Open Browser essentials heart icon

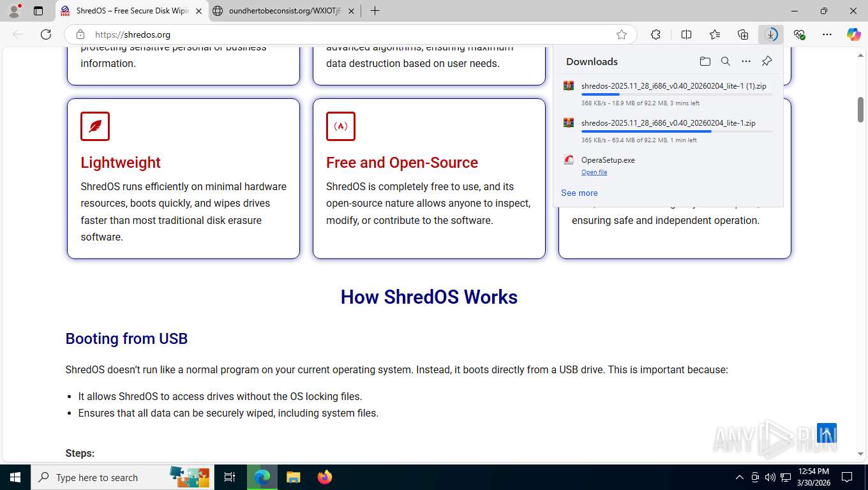[799, 34]
